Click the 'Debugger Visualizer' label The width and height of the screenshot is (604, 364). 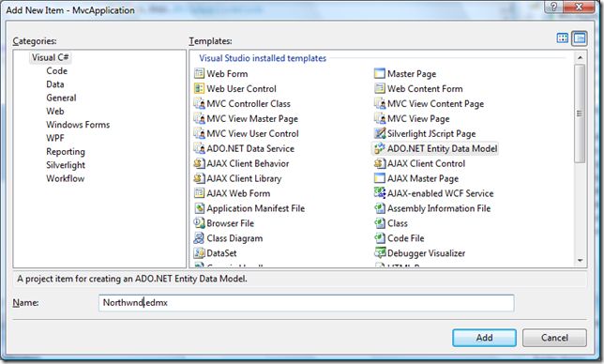pyautogui.click(x=426, y=253)
